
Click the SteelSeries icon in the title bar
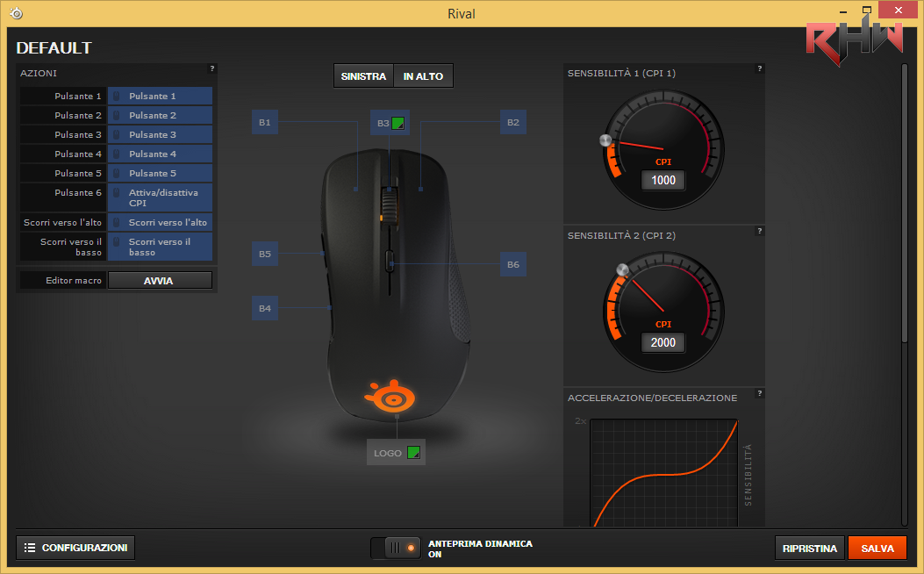click(x=17, y=13)
